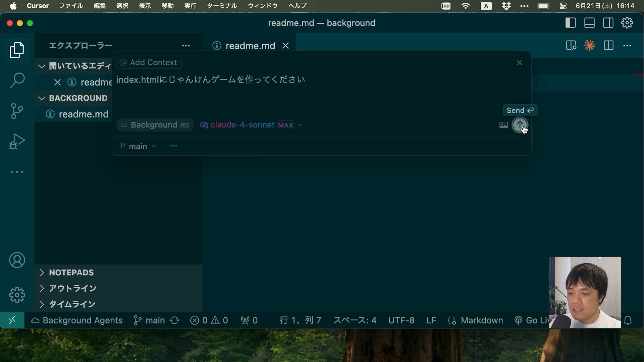Open the Background Agents item in the status bar
Screen dimensions: 644x362
pyautogui.click(x=77, y=320)
